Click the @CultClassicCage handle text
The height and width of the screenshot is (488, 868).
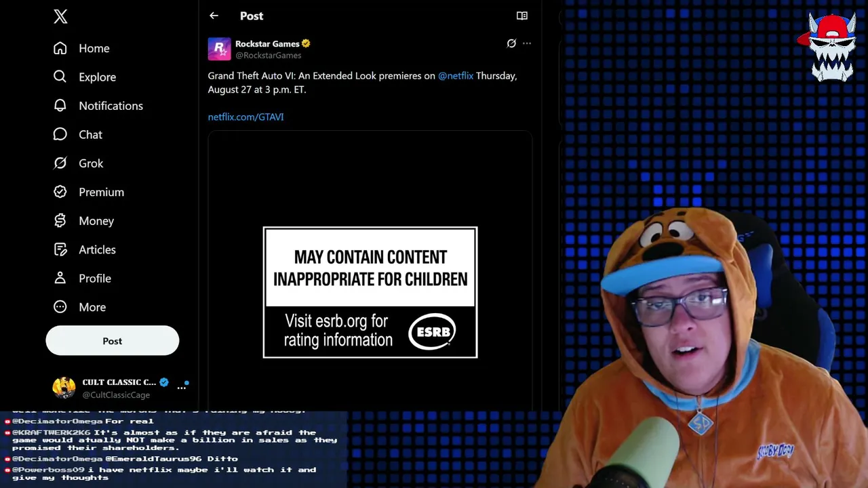[x=116, y=394]
